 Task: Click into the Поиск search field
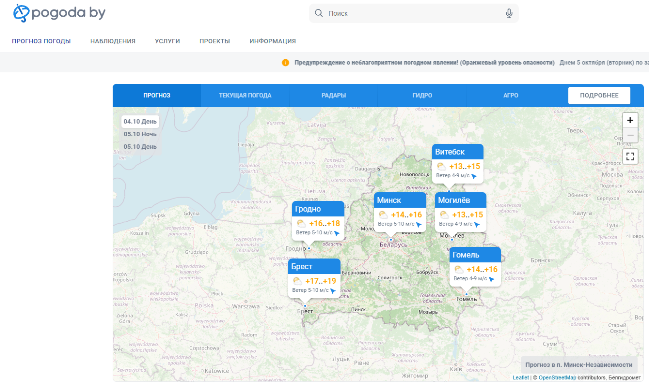coord(413,13)
